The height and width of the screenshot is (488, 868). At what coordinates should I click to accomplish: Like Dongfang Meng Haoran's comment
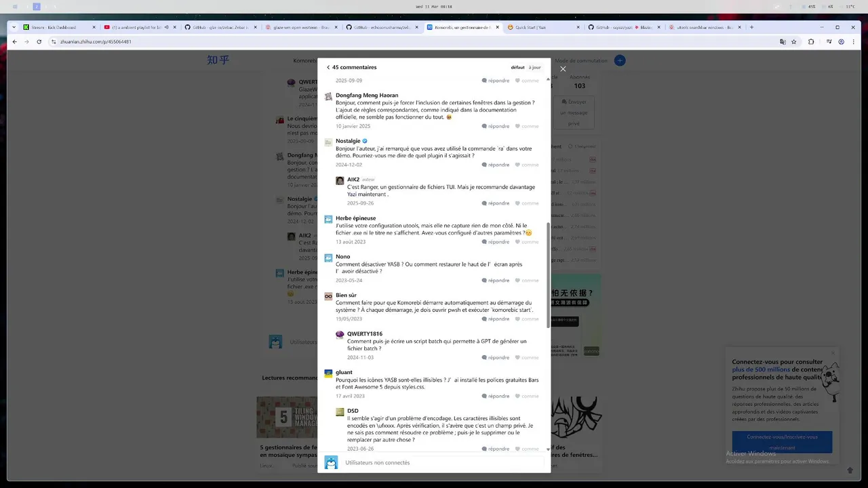527,126
